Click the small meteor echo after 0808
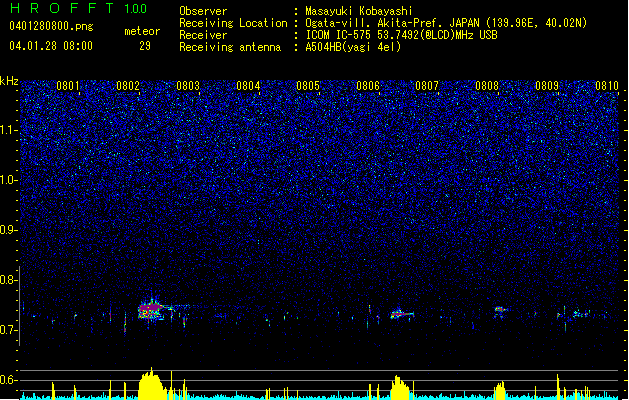The width and height of the screenshot is (629, 400). [500, 310]
